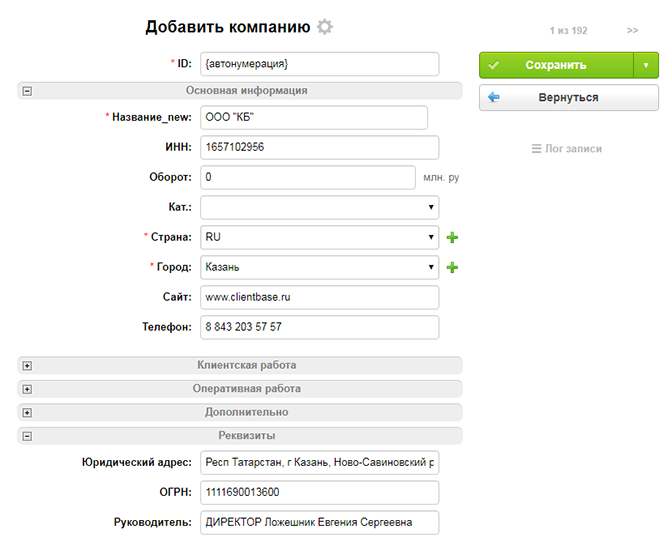Click the green Сохранить button

tap(555, 65)
